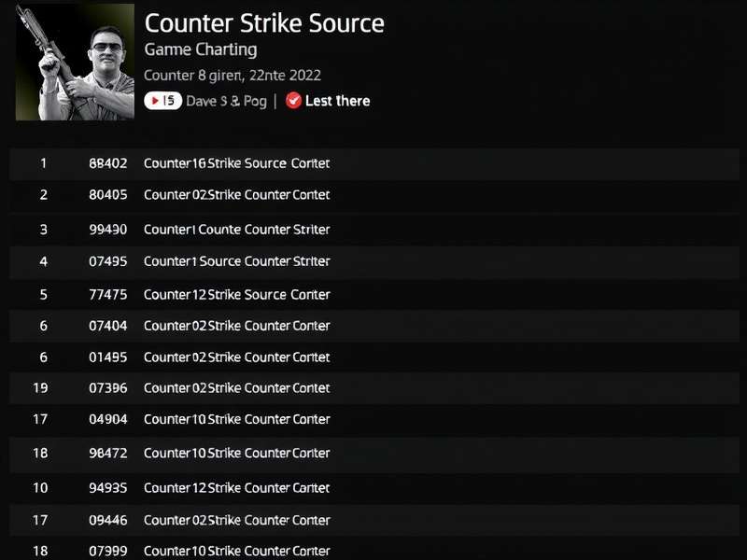Select track row numbered 07404
The width and height of the screenshot is (747, 560).
[374, 326]
